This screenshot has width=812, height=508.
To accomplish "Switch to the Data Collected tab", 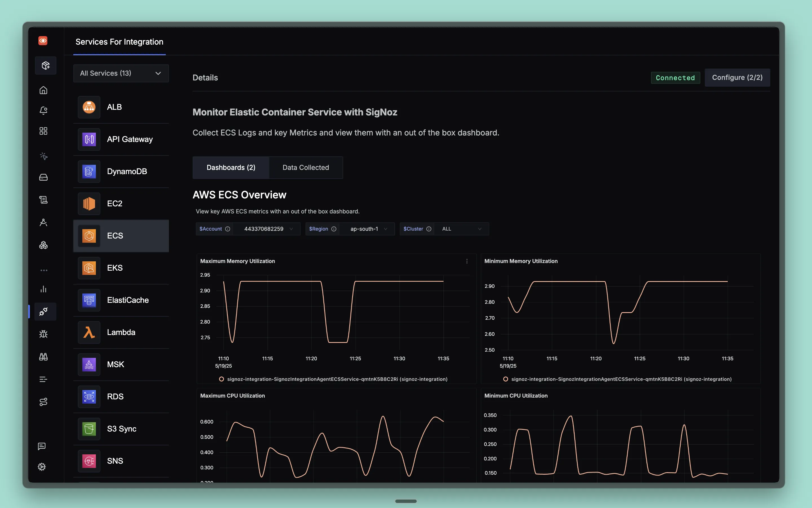I will pos(306,167).
